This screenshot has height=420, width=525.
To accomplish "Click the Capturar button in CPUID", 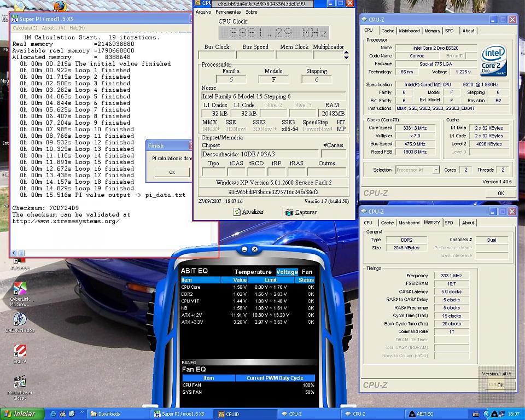I will 301,212.
